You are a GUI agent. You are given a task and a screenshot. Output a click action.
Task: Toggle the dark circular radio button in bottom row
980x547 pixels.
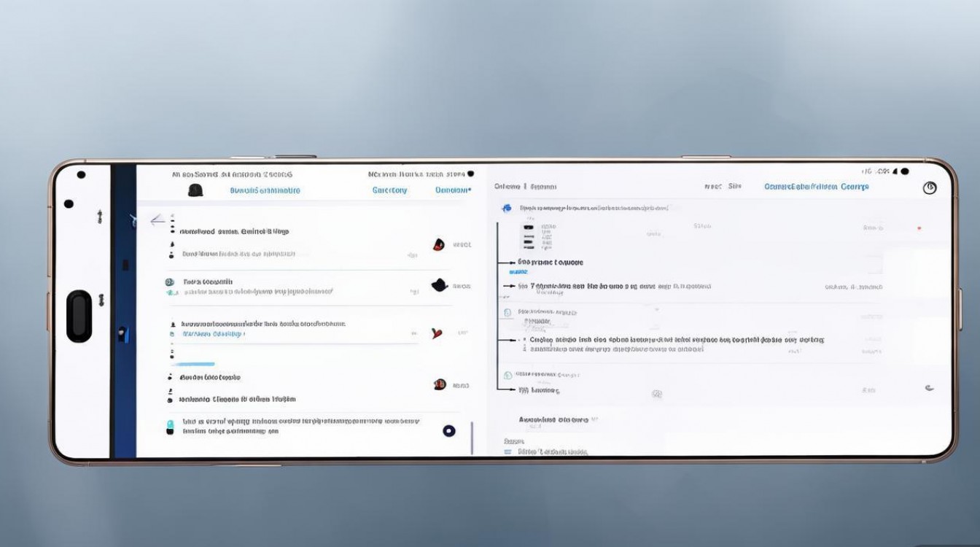coord(449,431)
